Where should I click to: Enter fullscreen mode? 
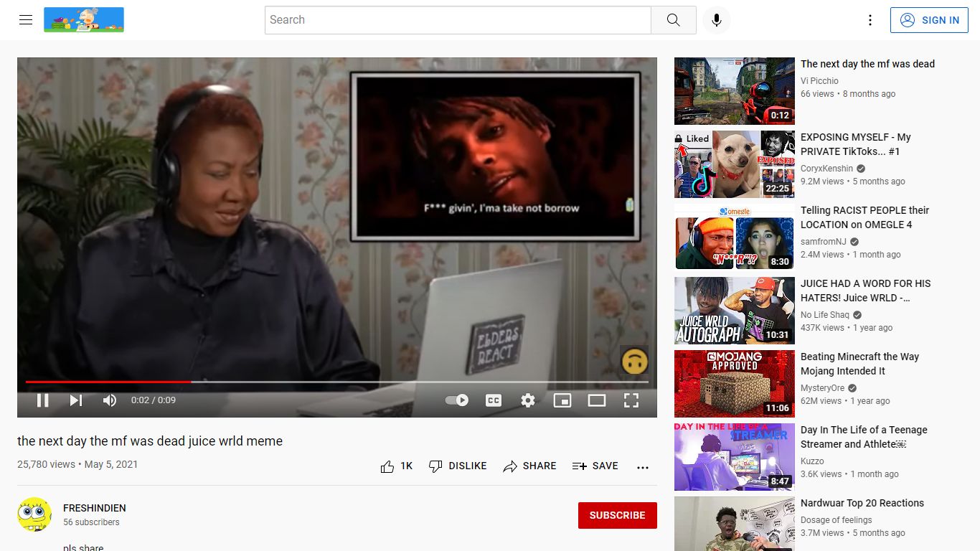pos(631,400)
